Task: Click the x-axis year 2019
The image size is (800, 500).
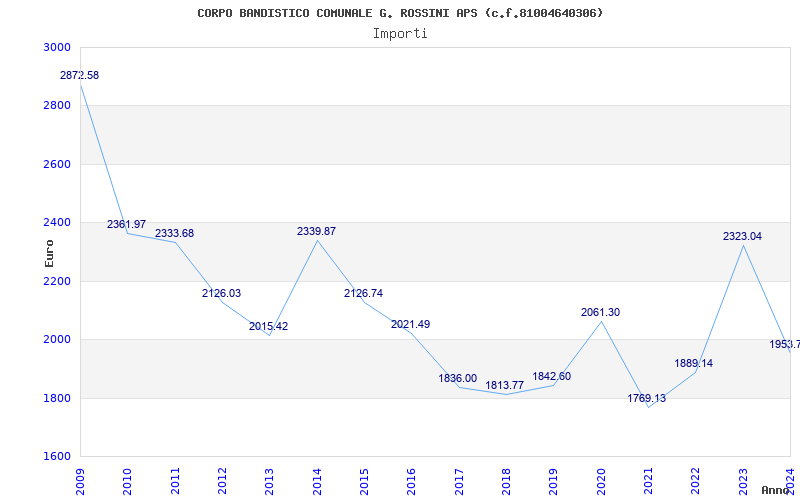Action: point(554,481)
